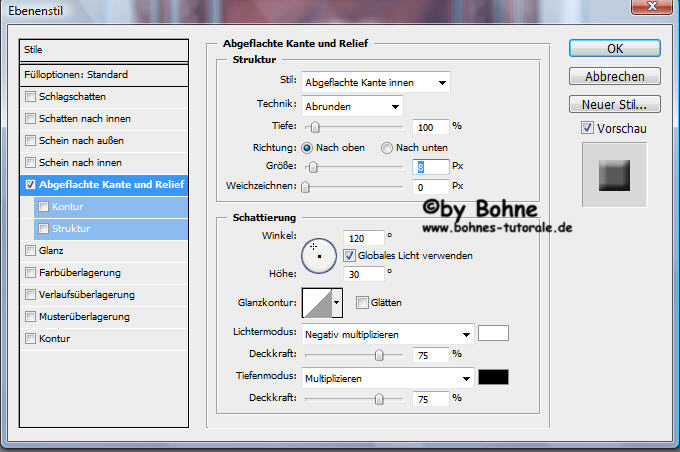
Task: Open the Stil dropdown Abgeflachte Kante innen
Action: [x=376, y=82]
